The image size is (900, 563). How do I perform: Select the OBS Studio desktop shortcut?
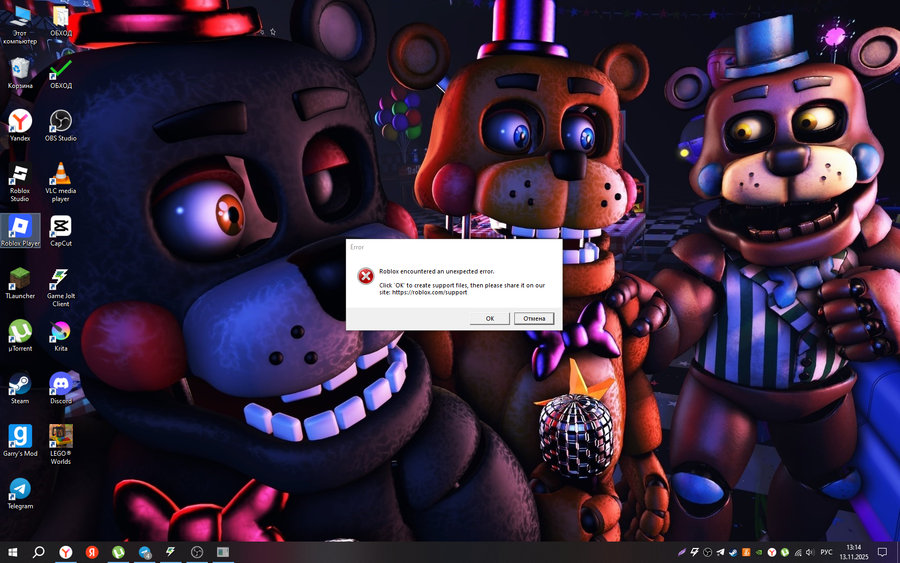pos(61,126)
